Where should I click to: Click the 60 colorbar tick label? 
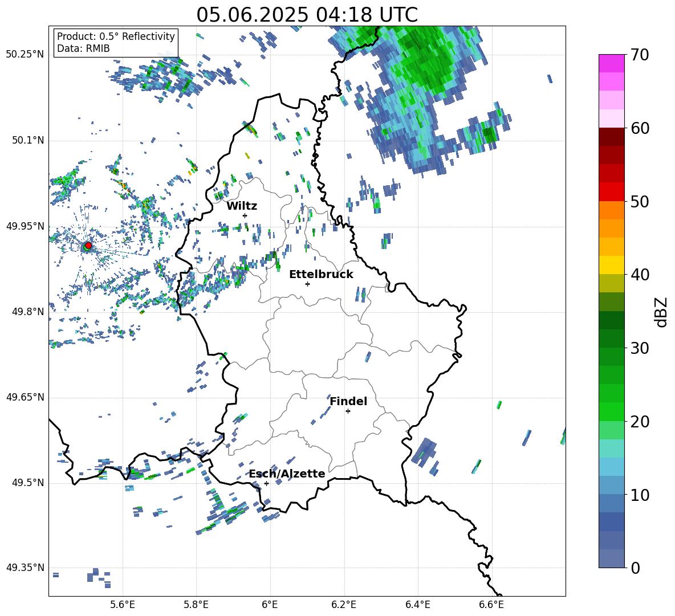[x=640, y=128]
